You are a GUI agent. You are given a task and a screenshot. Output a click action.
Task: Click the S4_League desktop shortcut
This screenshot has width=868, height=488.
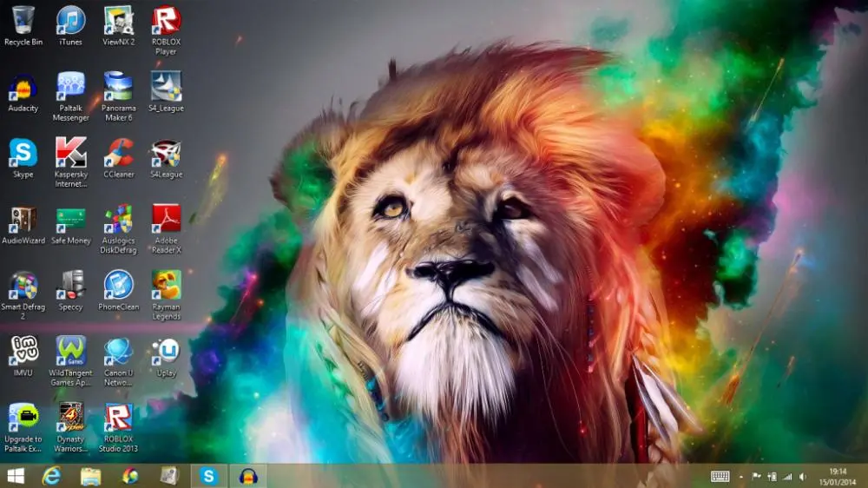point(166,92)
